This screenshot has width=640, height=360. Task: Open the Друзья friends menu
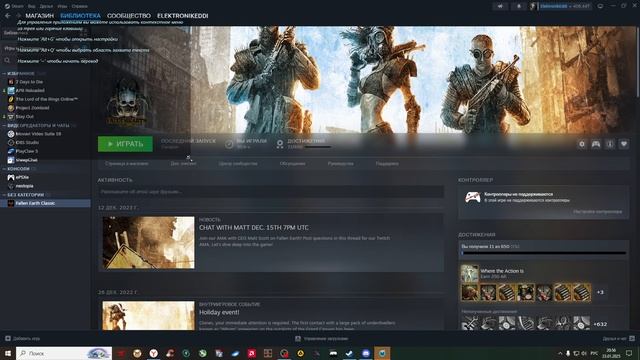click(46, 6)
